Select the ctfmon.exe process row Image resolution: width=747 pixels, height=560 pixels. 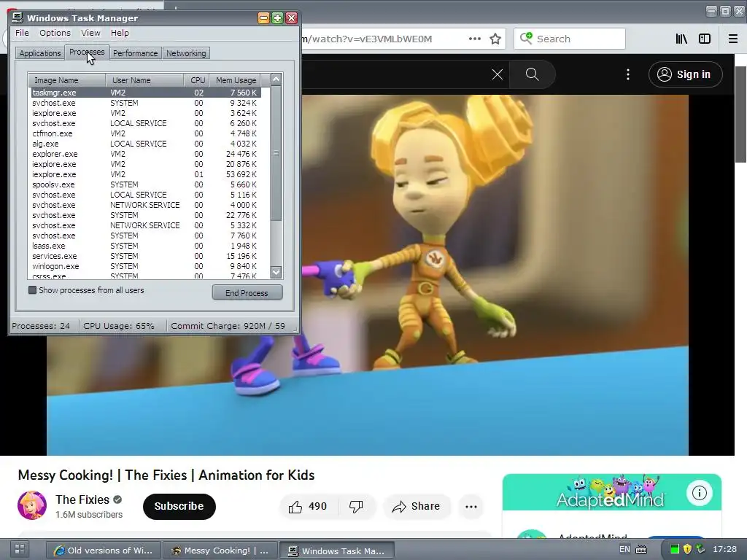click(146, 133)
